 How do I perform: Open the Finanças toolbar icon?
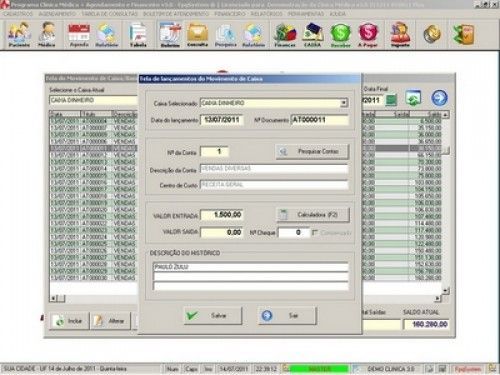coord(285,34)
